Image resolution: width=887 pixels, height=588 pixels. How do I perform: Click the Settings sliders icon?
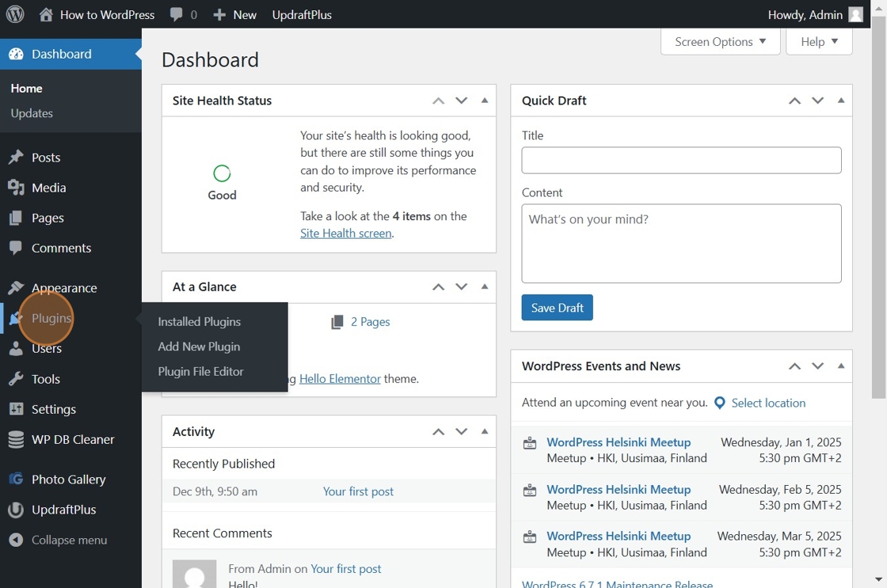pyautogui.click(x=16, y=409)
